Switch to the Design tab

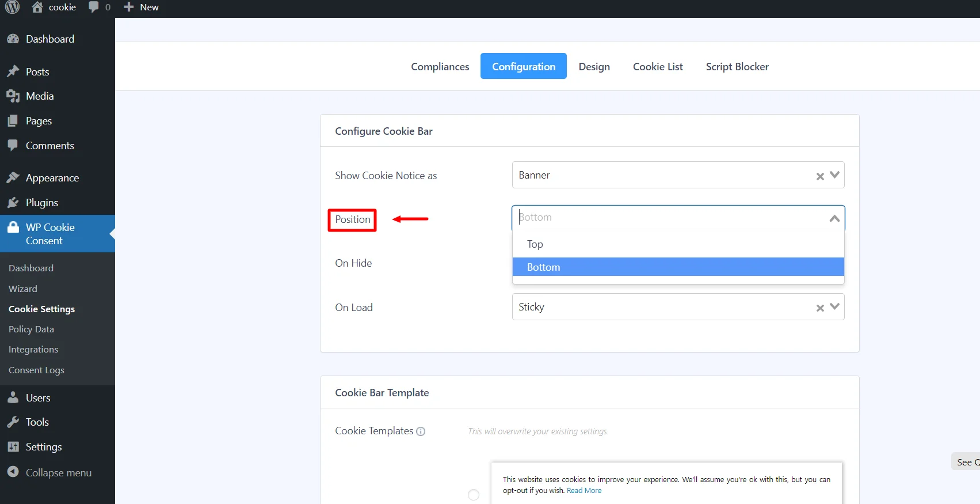click(594, 67)
